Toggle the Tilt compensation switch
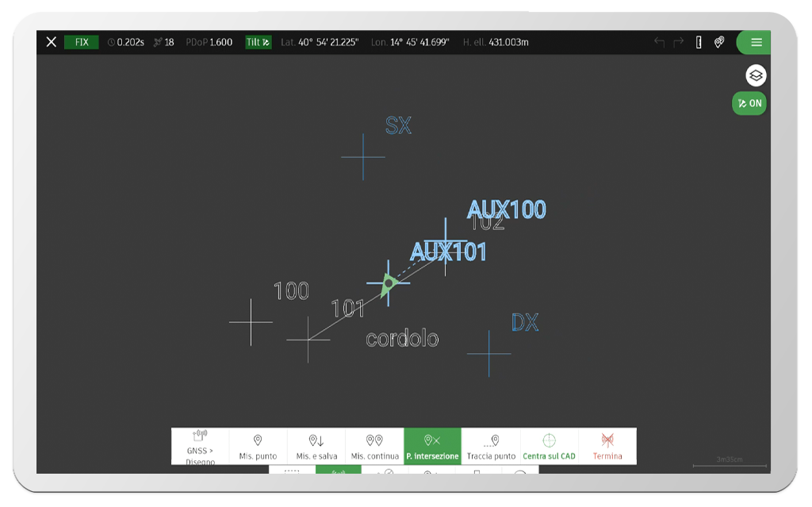This screenshot has height=507, width=812. [x=259, y=43]
